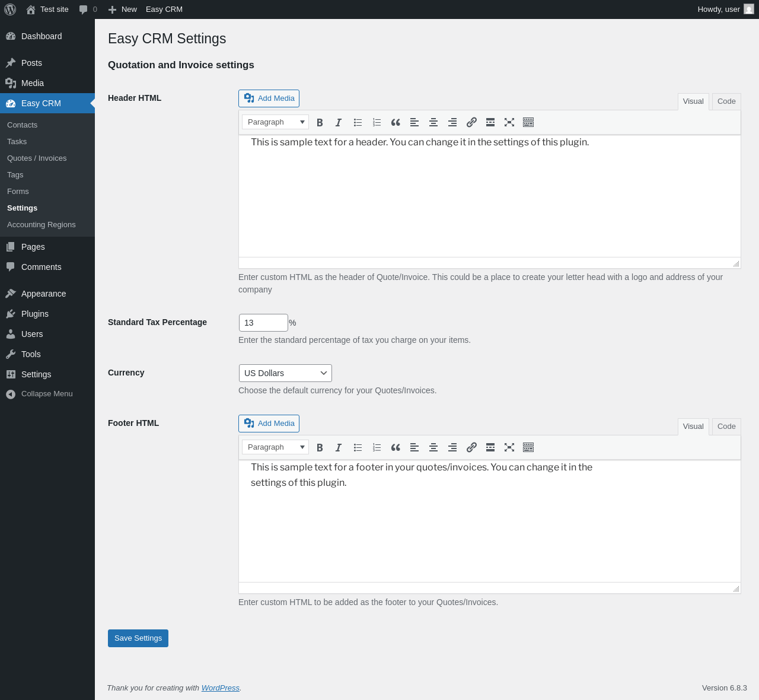Open Paragraph format dropdown in Header editor

275,122
